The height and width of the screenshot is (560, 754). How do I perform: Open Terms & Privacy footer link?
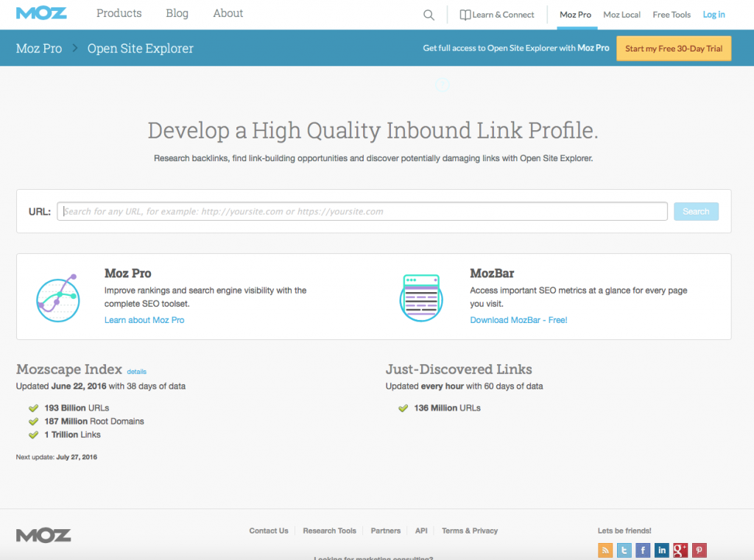(470, 531)
